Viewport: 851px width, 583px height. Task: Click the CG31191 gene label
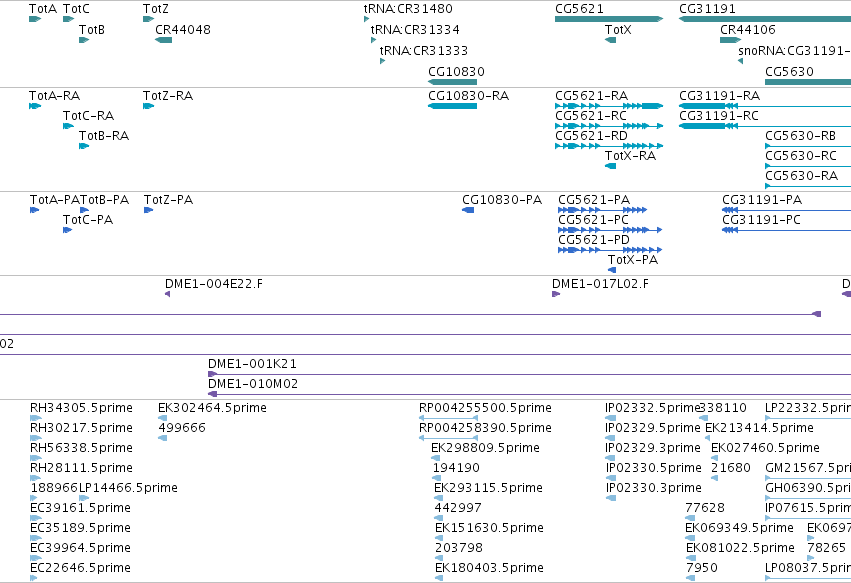click(x=707, y=9)
